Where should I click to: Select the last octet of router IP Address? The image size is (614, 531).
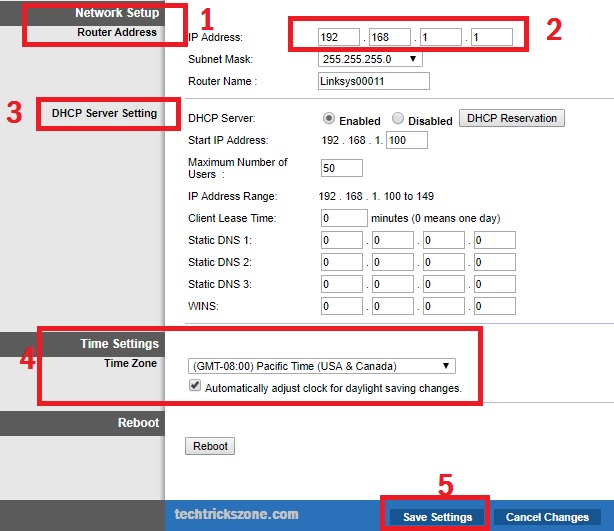click(492, 37)
